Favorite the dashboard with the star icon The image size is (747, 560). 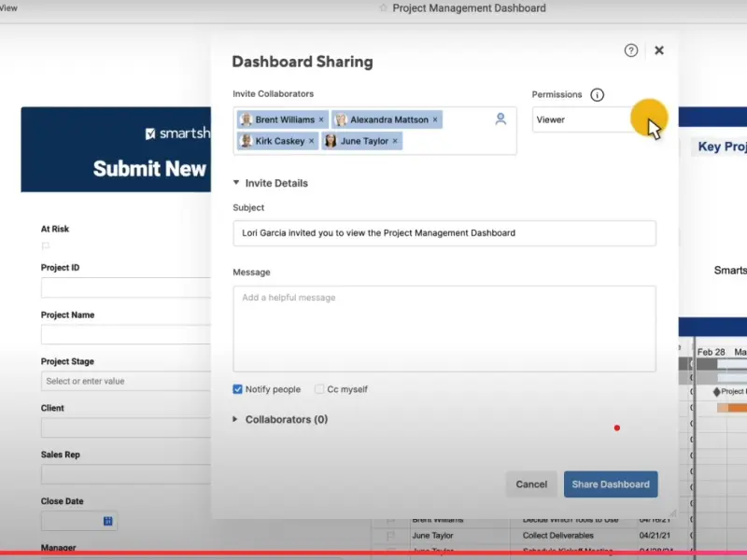point(383,8)
